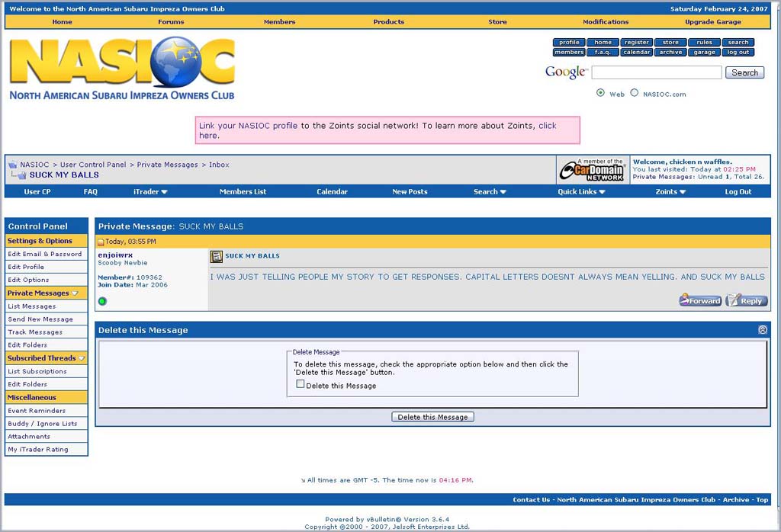Expand the Quick Links dropdown

coord(581,192)
